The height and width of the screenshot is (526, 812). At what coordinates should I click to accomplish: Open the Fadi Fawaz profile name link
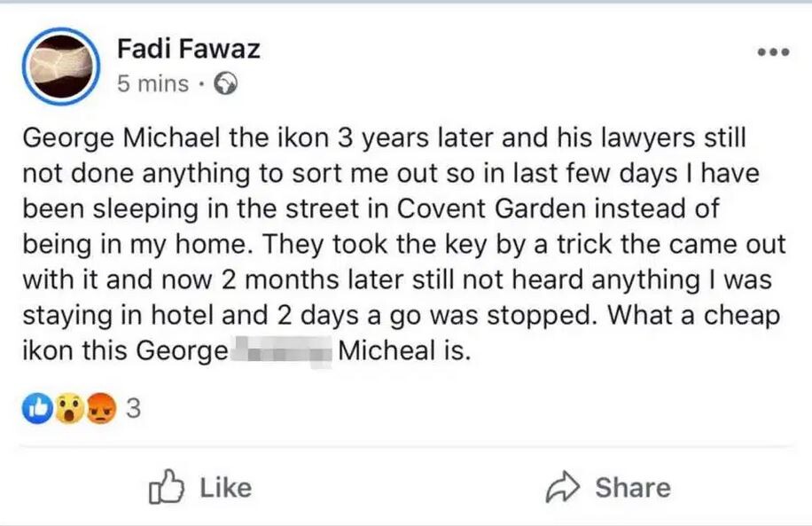tap(189, 49)
